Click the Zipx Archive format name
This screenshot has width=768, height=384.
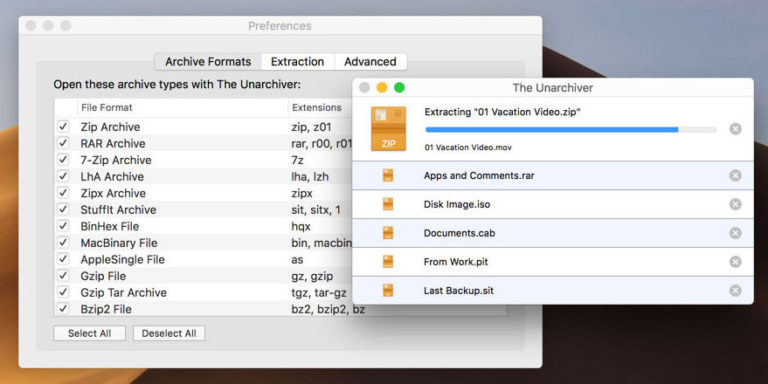coord(113,193)
